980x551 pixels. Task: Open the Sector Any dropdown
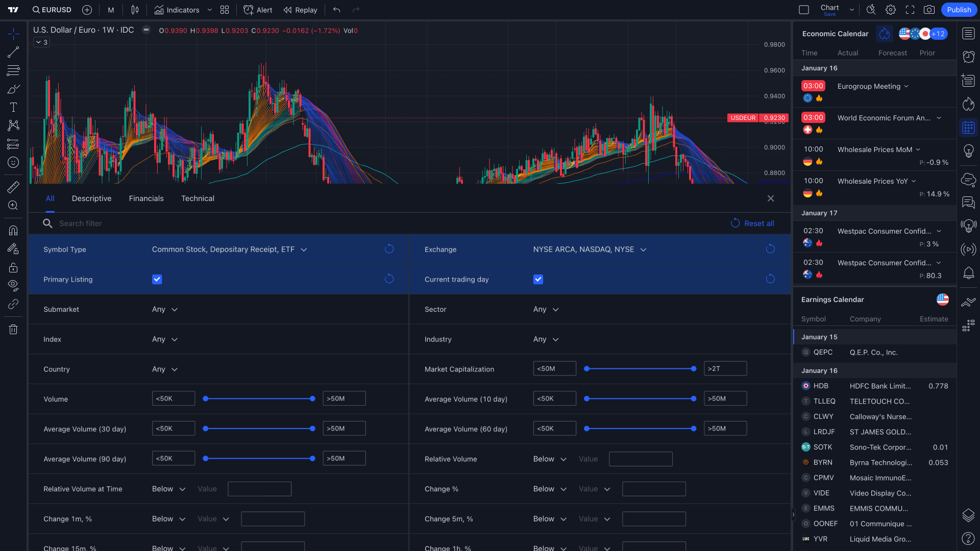[x=545, y=309]
